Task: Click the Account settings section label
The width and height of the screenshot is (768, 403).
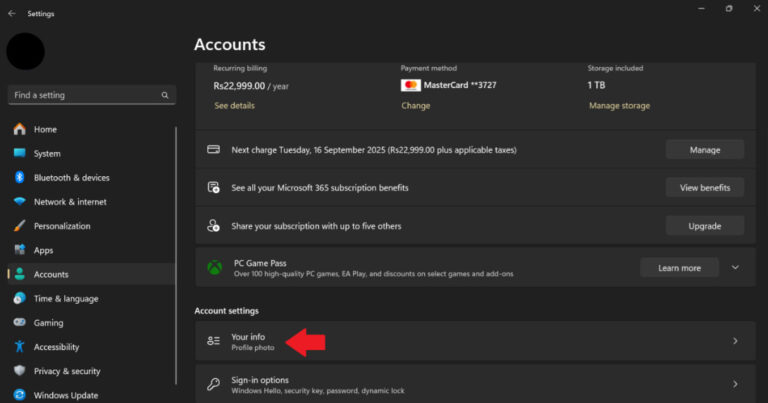Action: 226,311
